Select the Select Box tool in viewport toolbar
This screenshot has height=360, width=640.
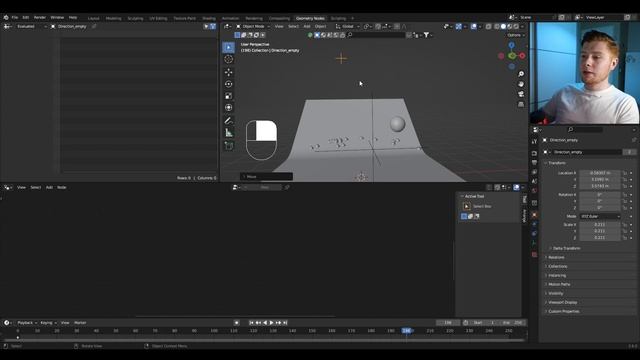pyautogui.click(x=228, y=47)
